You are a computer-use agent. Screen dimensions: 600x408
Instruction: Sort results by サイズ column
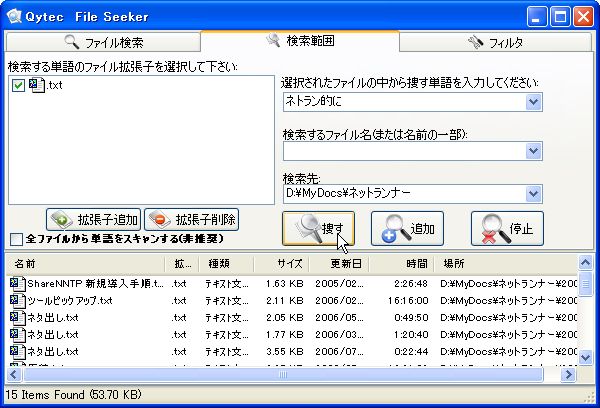(x=281, y=264)
